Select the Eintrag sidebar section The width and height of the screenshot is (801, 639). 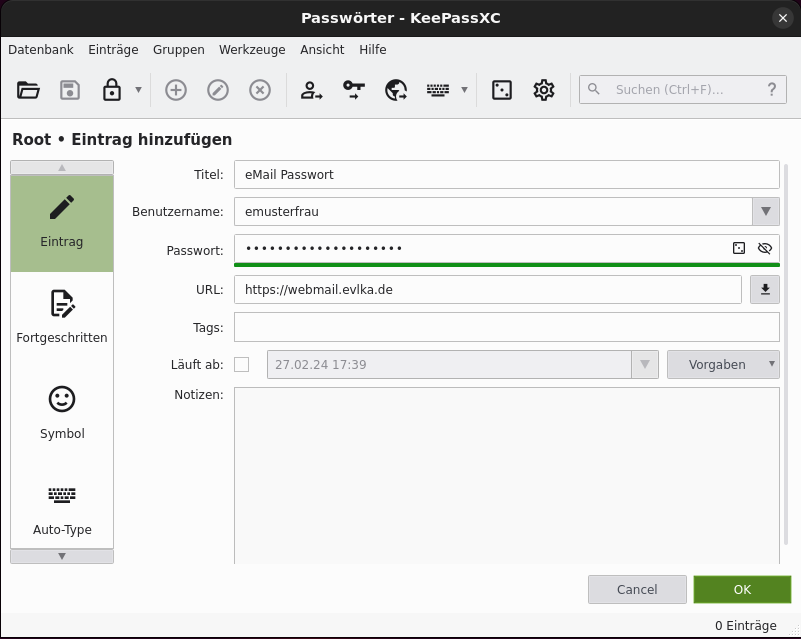62,223
